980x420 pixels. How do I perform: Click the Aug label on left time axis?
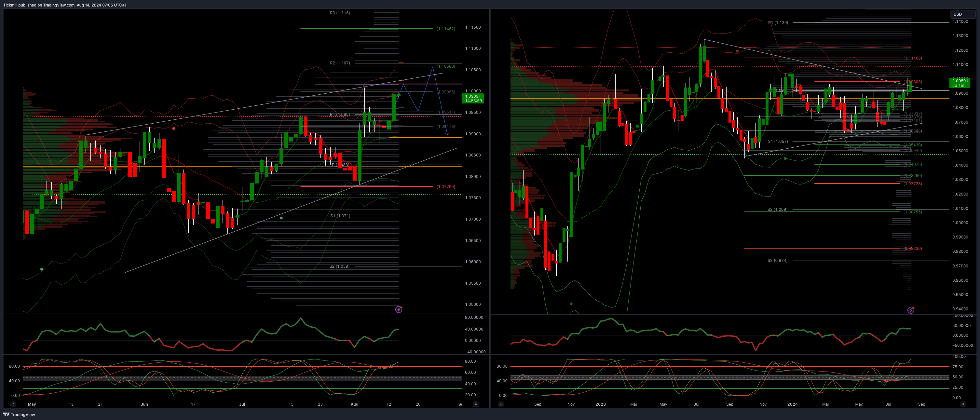point(355,404)
